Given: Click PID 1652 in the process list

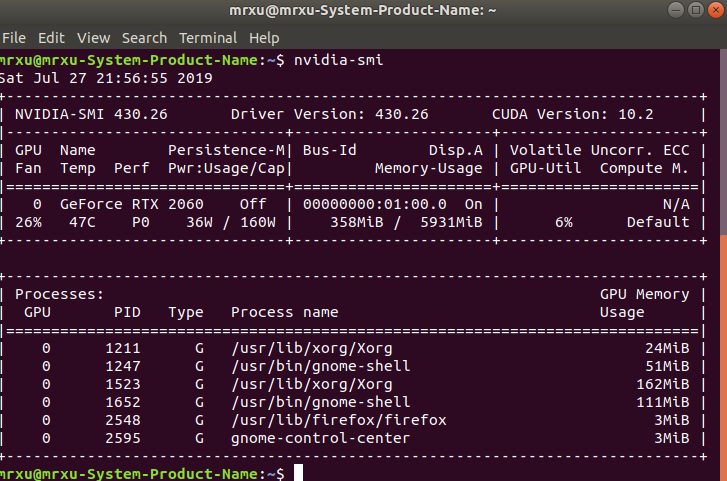Looking at the screenshot, I should click(x=122, y=402).
